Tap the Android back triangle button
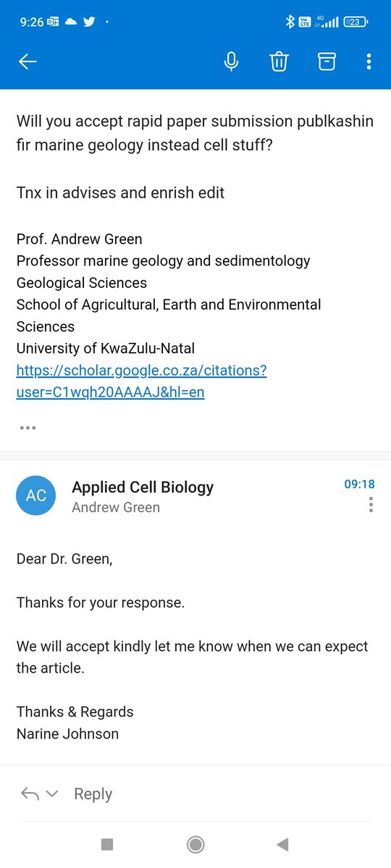391x868 pixels. (283, 844)
